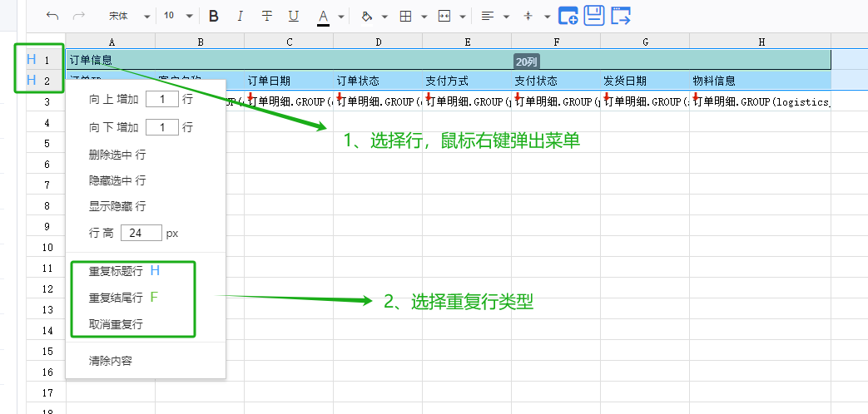Select row 2 header with H marker

pyautogui.click(x=46, y=81)
